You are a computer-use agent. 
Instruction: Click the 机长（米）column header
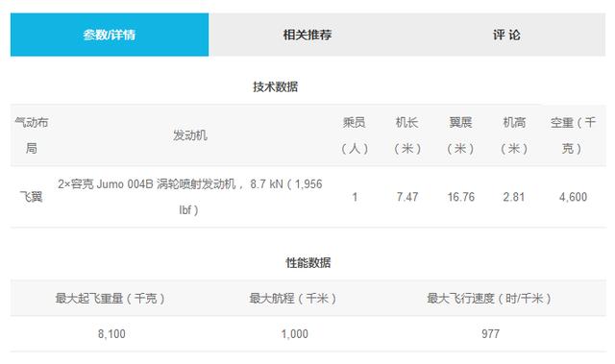[x=407, y=135]
